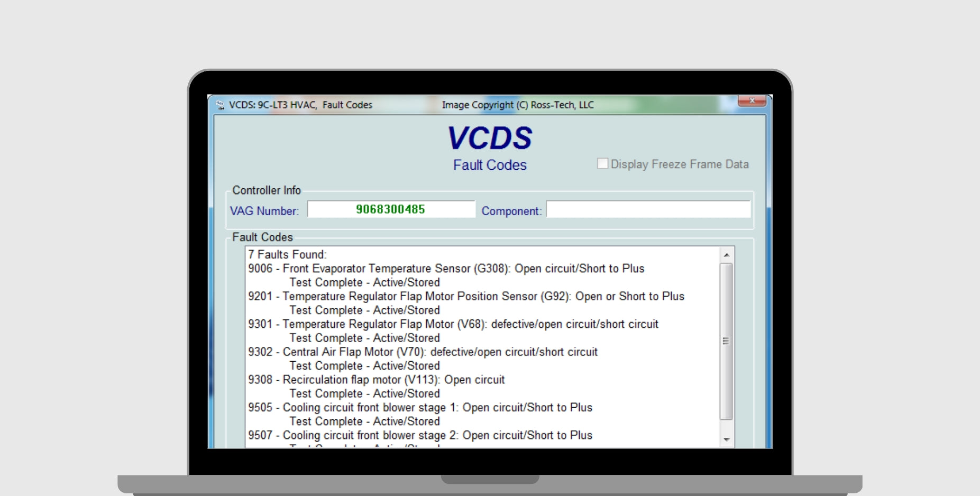980x496 pixels.
Task: Select the 7 Faults Found header line
Action: (287, 254)
